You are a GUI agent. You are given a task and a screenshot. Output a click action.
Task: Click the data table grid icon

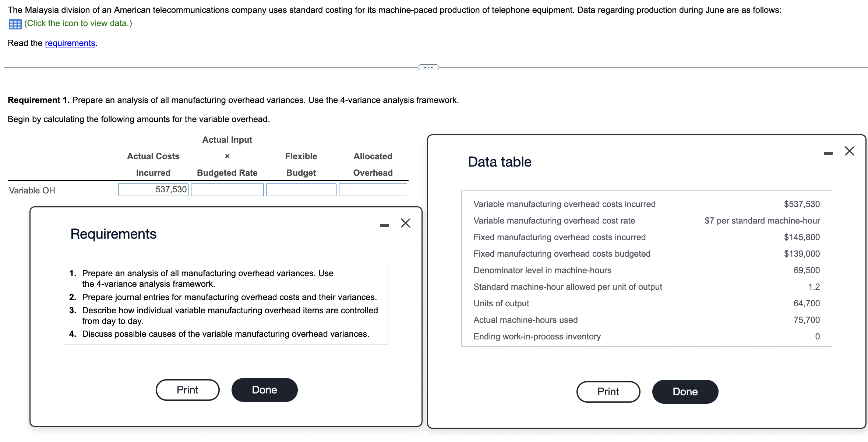[x=14, y=24]
